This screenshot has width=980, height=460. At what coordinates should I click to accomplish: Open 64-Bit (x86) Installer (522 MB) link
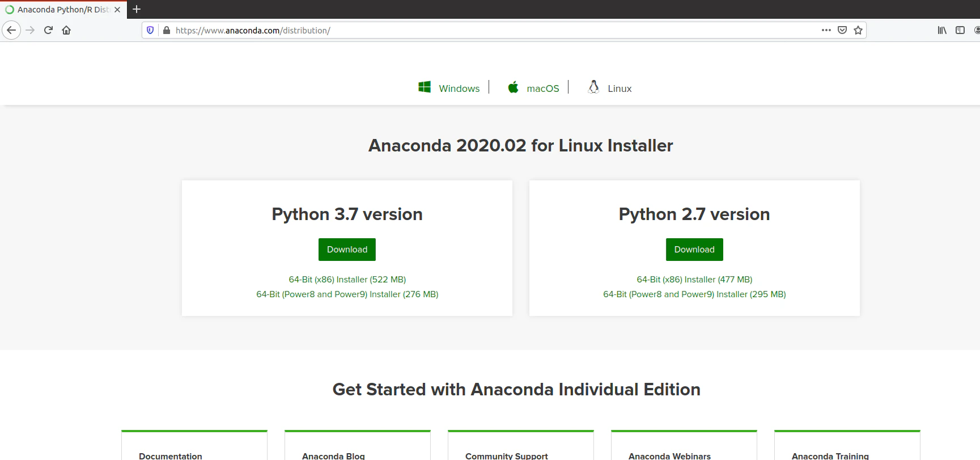pyautogui.click(x=347, y=280)
